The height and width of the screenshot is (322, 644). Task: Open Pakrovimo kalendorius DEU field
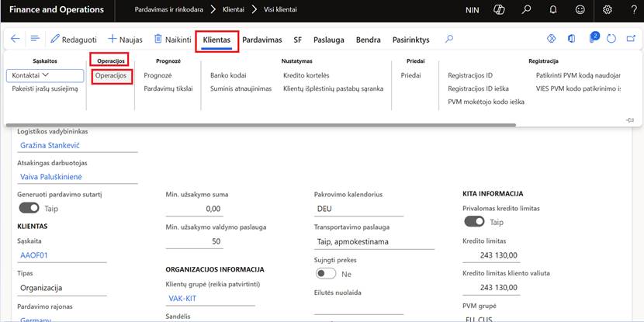click(358, 209)
